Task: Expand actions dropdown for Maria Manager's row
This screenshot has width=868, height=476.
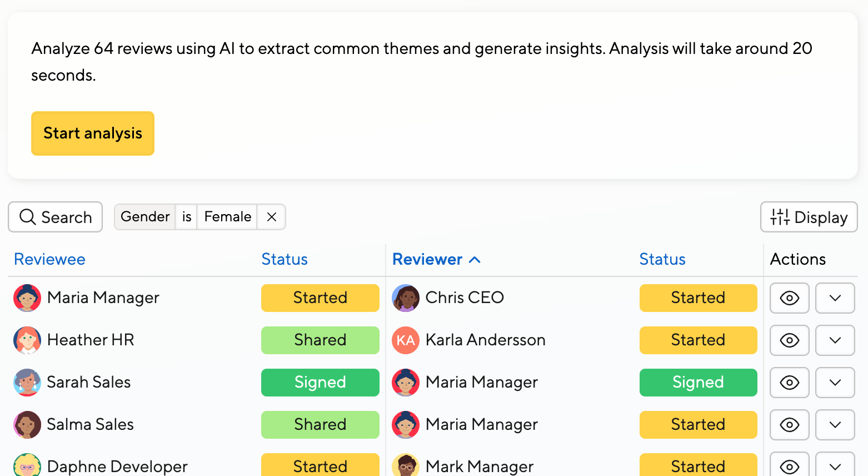Action: 835,298
